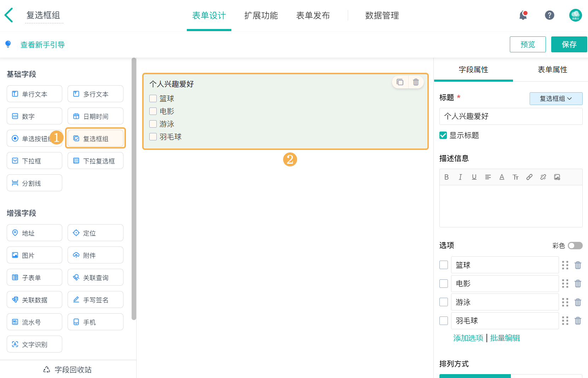The image size is (588, 378).
Task: Open the user avatar menu
Action: pos(576,15)
